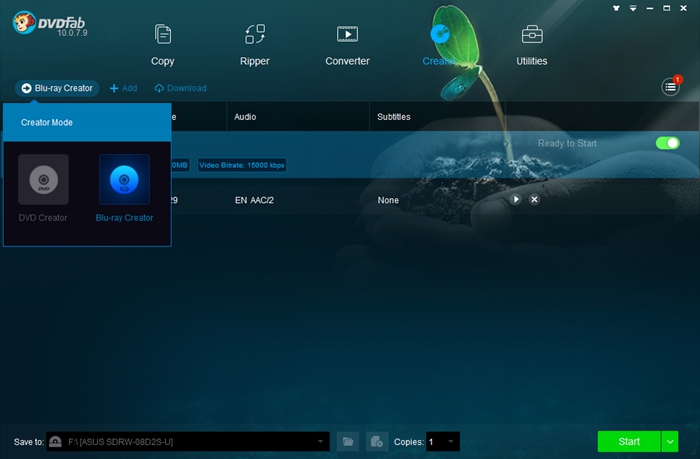The image size is (700, 459).
Task: Click the Creator Mode panel header
Action: coord(87,122)
